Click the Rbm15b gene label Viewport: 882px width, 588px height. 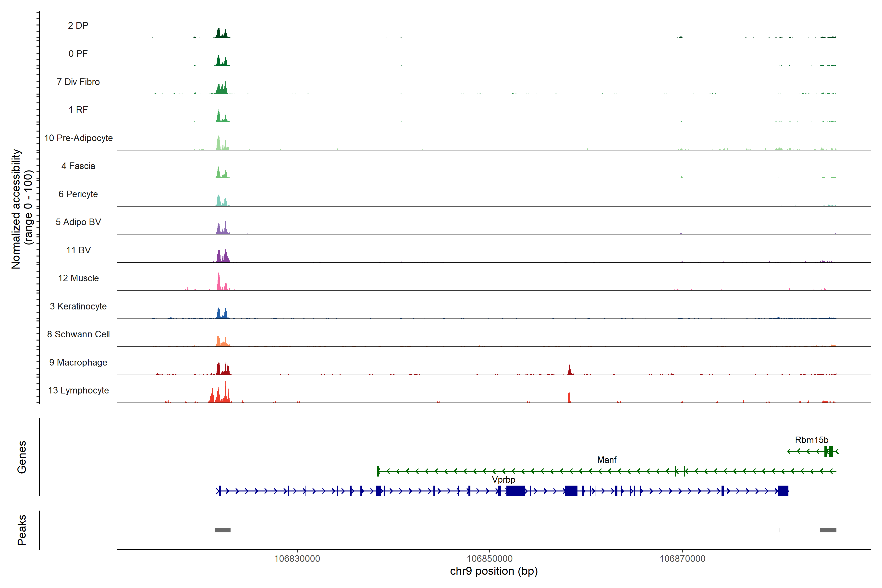(x=811, y=440)
